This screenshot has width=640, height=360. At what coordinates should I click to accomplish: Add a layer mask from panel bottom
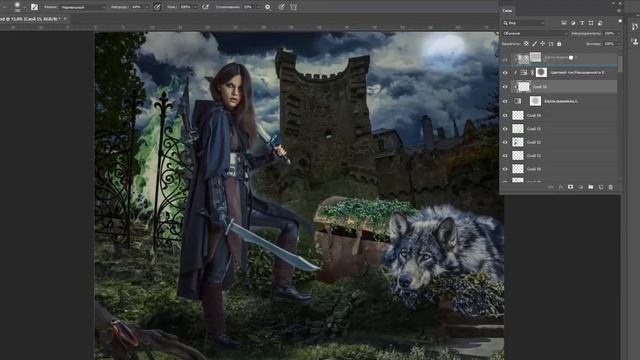pos(571,187)
